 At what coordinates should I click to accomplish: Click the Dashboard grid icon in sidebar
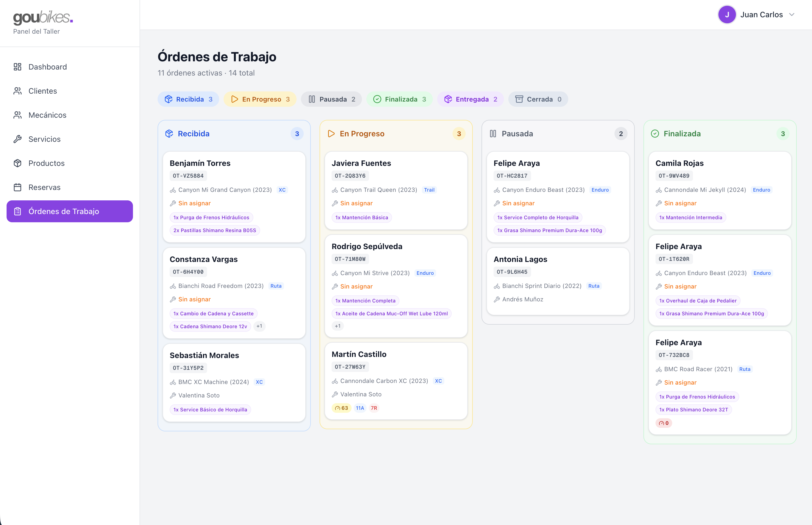[18, 67]
